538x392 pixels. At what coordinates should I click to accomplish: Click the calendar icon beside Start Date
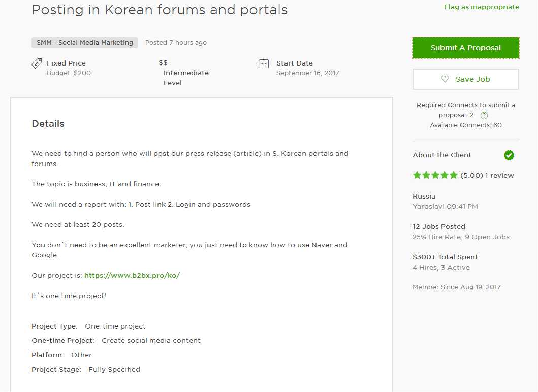click(264, 63)
